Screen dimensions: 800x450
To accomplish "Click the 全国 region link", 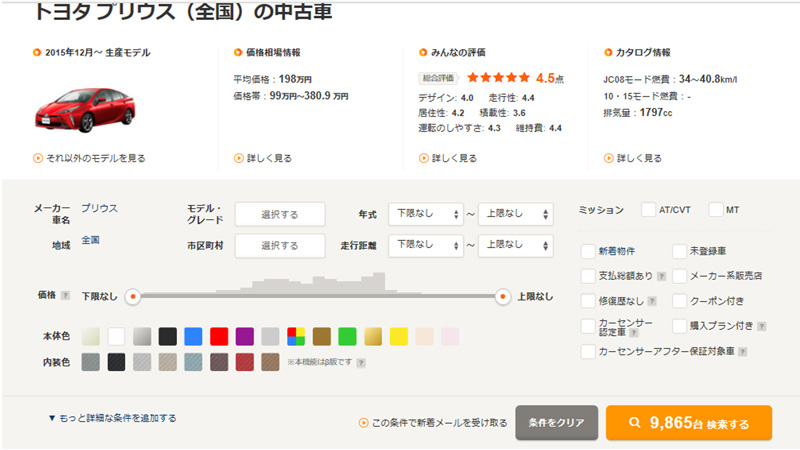I will tap(90, 240).
